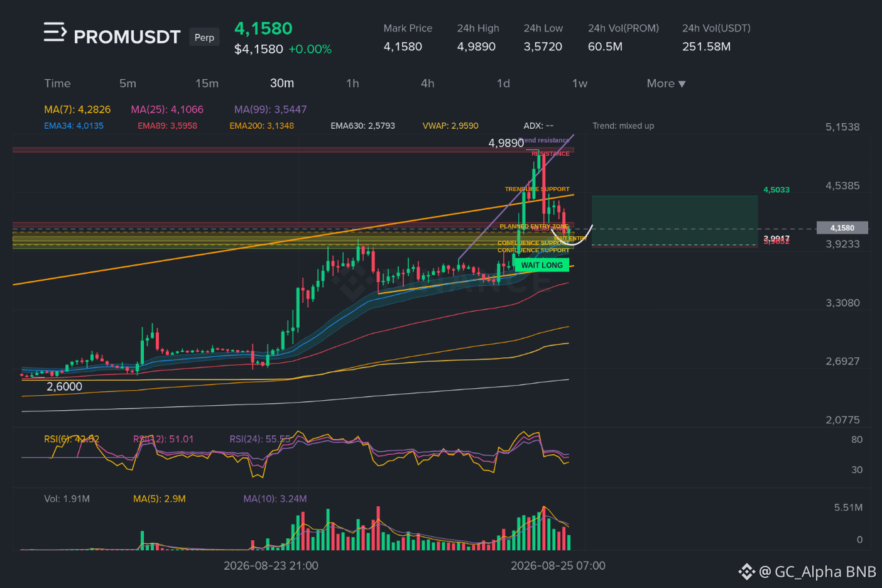The image size is (882, 588).
Task: Click the EMA630: 2,5793 label
Action: (362, 126)
